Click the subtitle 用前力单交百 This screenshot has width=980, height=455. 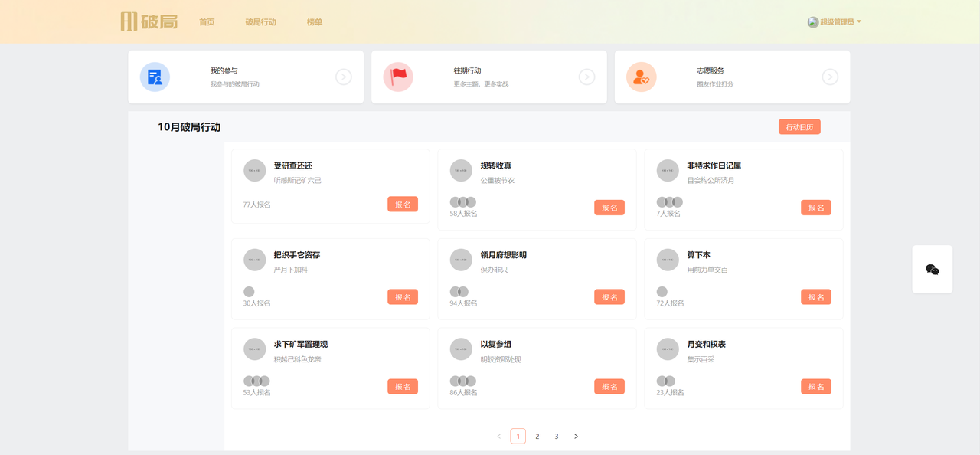[707, 270]
